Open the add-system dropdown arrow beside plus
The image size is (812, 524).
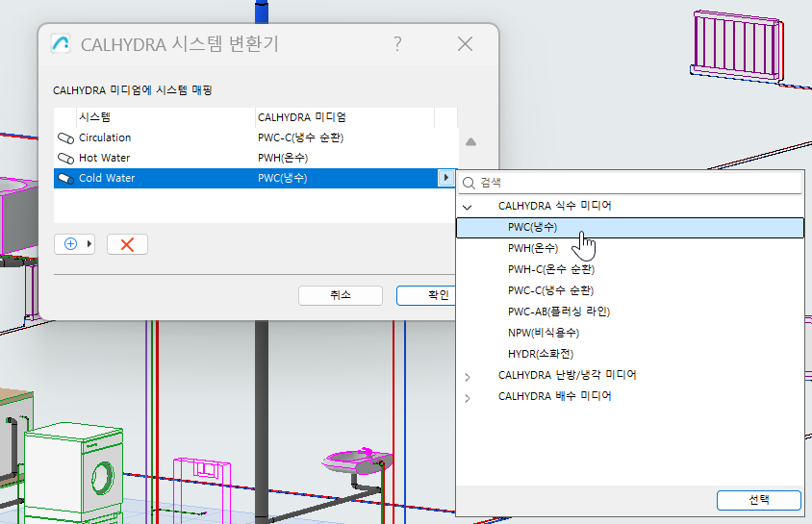click(x=89, y=244)
